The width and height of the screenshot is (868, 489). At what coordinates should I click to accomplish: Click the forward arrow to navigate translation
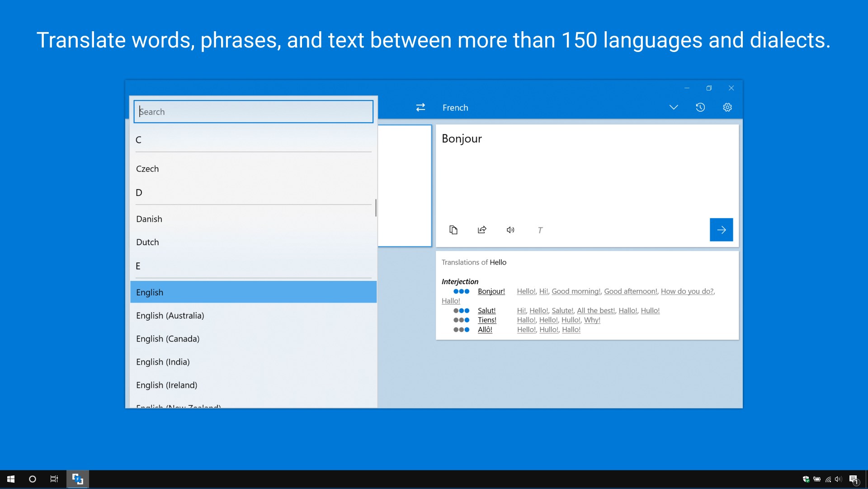(722, 230)
